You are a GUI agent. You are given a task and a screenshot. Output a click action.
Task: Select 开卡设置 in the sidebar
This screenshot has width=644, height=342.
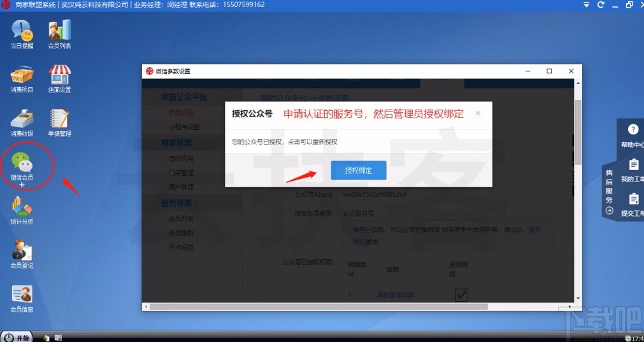(x=181, y=247)
